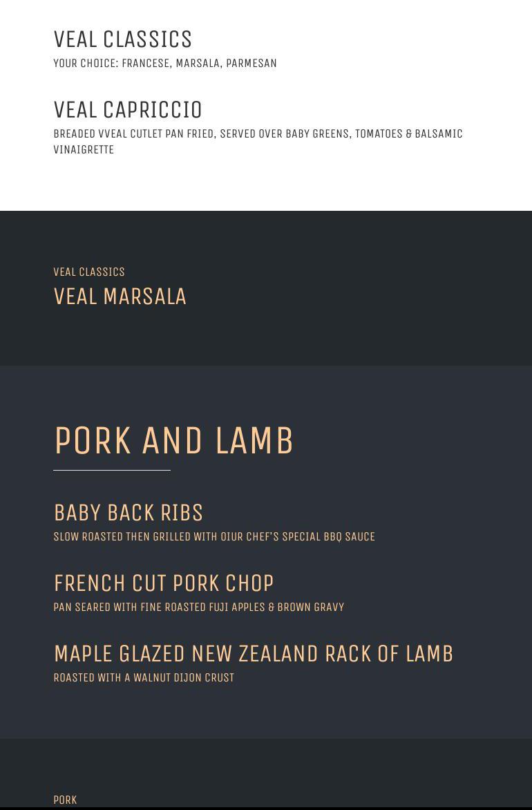Click the large Veal Classics menu heading

pyautogui.click(x=123, y=39)
